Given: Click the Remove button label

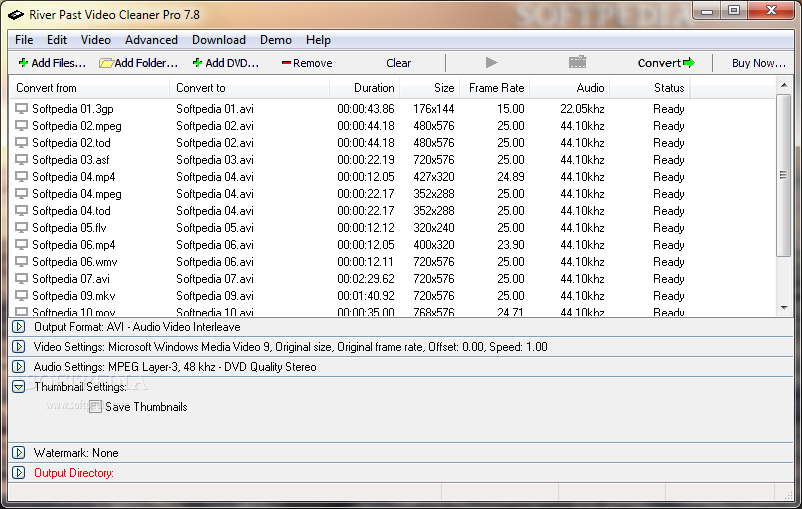Looking at the screenshot, I should click(x=313, y=63).
